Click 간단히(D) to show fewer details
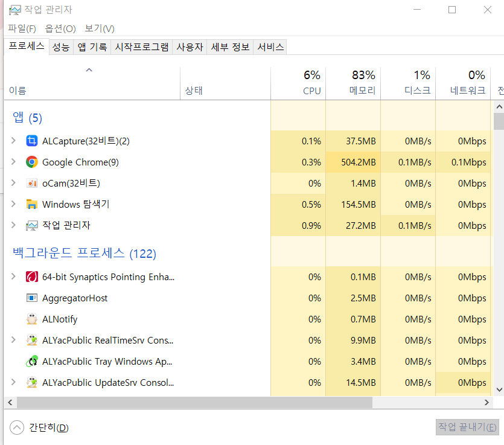This screenshot has height=445, width=504. click(x=49, y=427)
